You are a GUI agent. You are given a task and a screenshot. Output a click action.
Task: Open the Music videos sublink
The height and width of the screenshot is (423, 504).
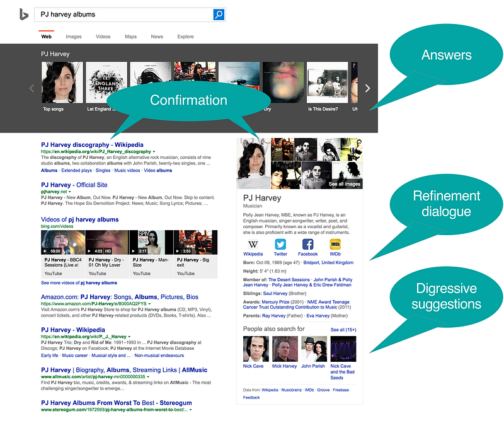[x=127, y=170]
